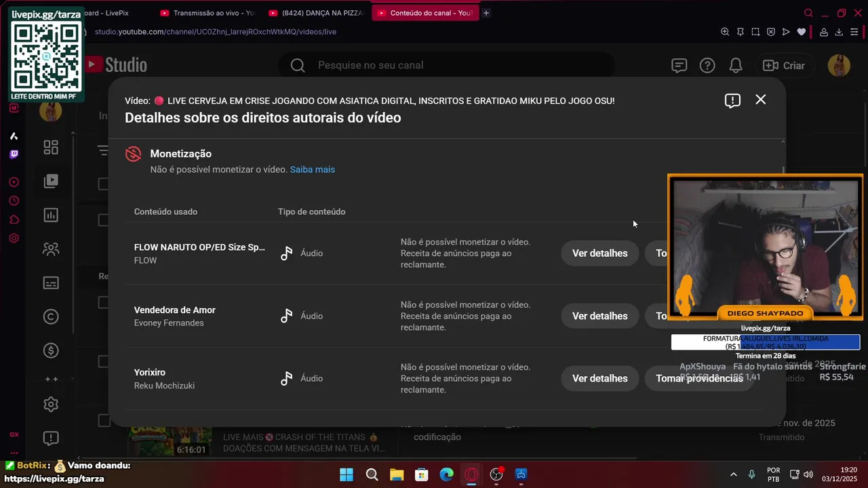
Task: Open GX Corner in Opera sidebar
Action: 14,434
